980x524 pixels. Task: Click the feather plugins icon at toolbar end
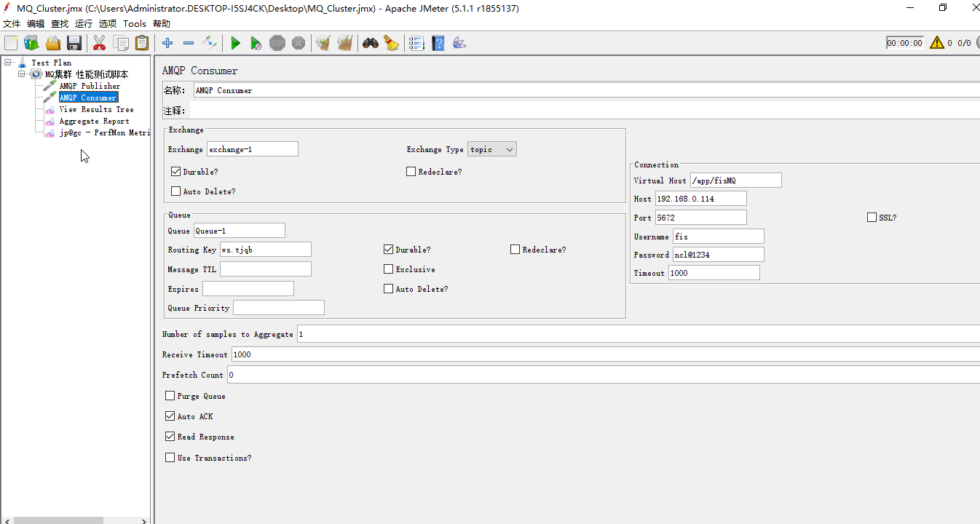(459, 43)
